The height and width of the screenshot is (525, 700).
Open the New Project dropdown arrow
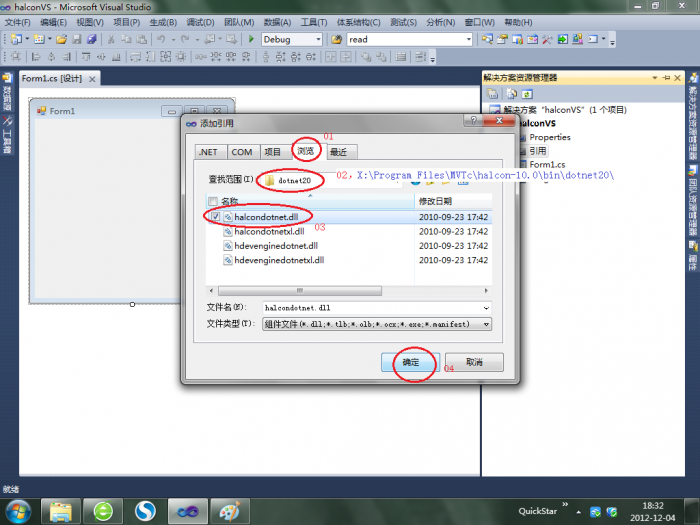click(x=27, y=39)
